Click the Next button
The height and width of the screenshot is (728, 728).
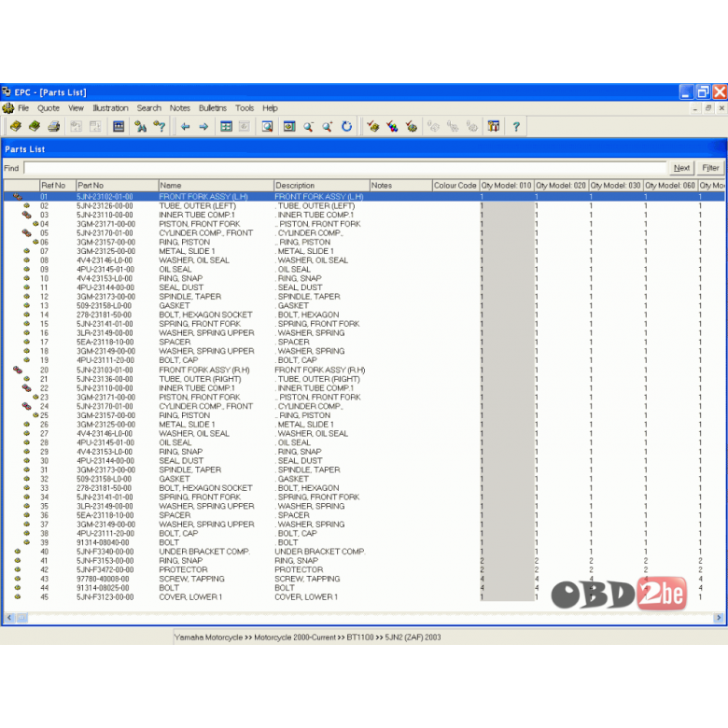click(681, 168)
